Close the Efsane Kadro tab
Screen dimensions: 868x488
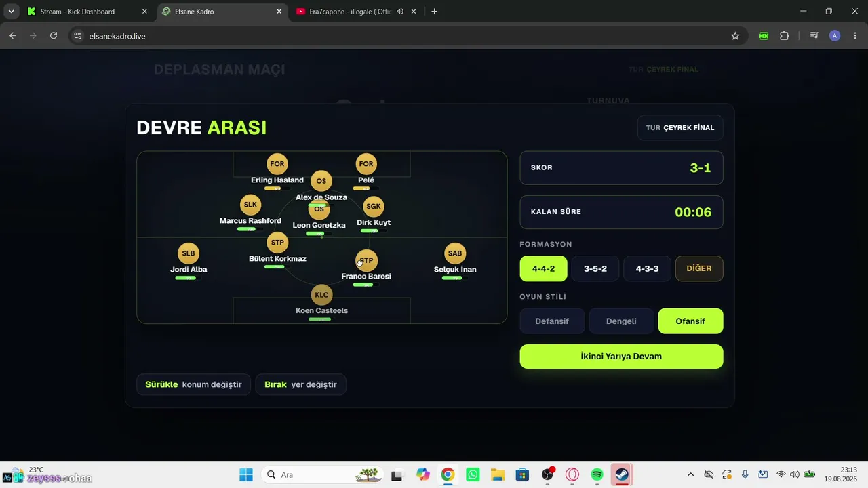[279, 12]
